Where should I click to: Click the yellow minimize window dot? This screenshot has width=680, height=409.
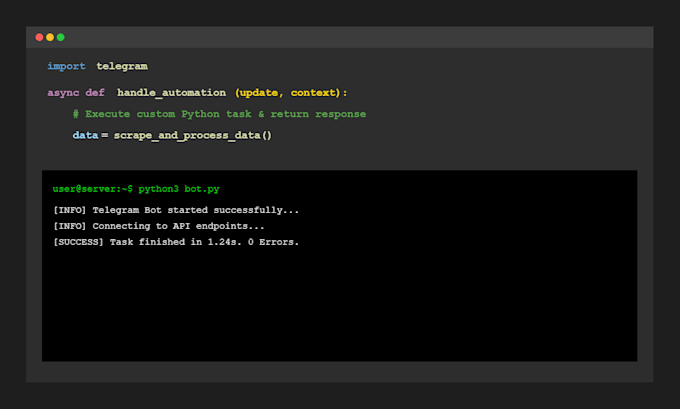coord(50,37)
